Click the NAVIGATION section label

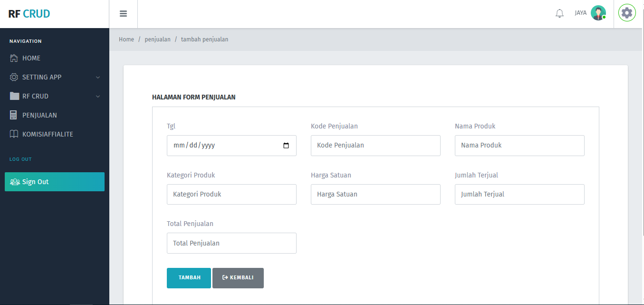tap(26, 41)
